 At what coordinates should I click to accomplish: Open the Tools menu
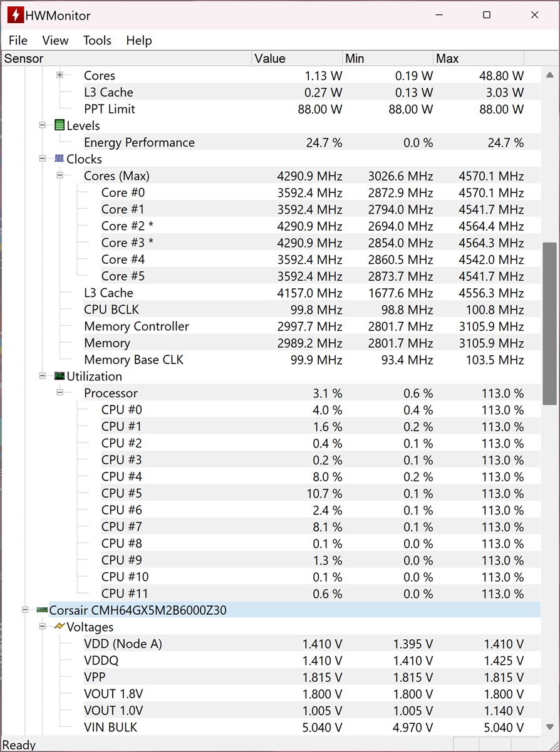97,40
